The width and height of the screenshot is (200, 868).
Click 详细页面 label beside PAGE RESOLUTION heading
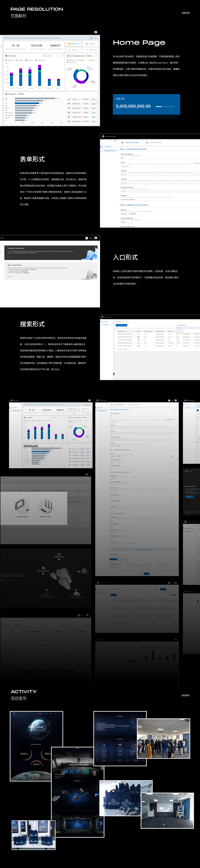click(x=185, y=13)
